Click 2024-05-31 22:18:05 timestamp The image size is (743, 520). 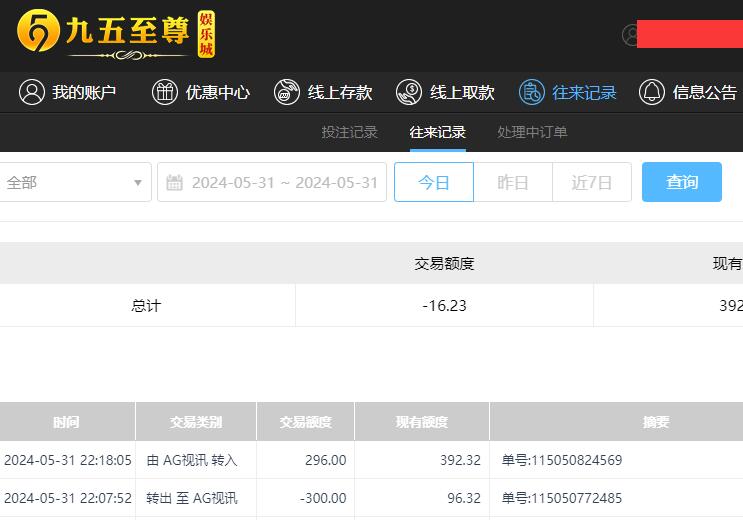(68, 460)
